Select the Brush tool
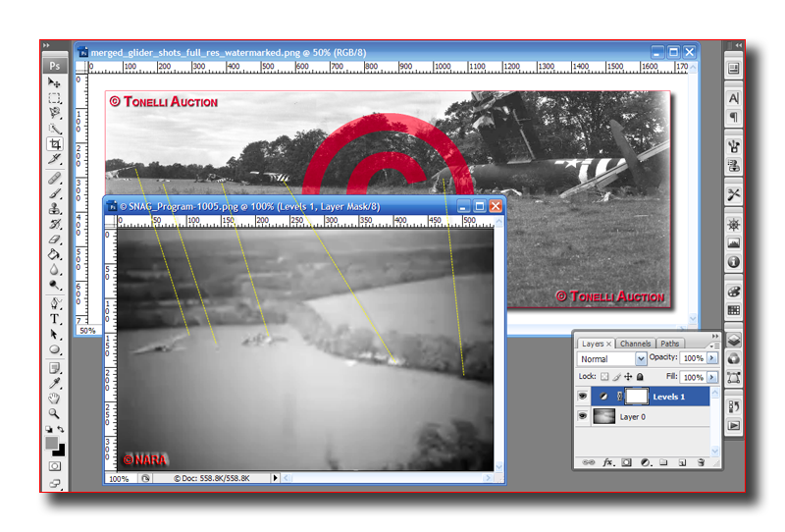Image resolution: width=785 pixels, height=532 pixels. click(x=55, y=193)
